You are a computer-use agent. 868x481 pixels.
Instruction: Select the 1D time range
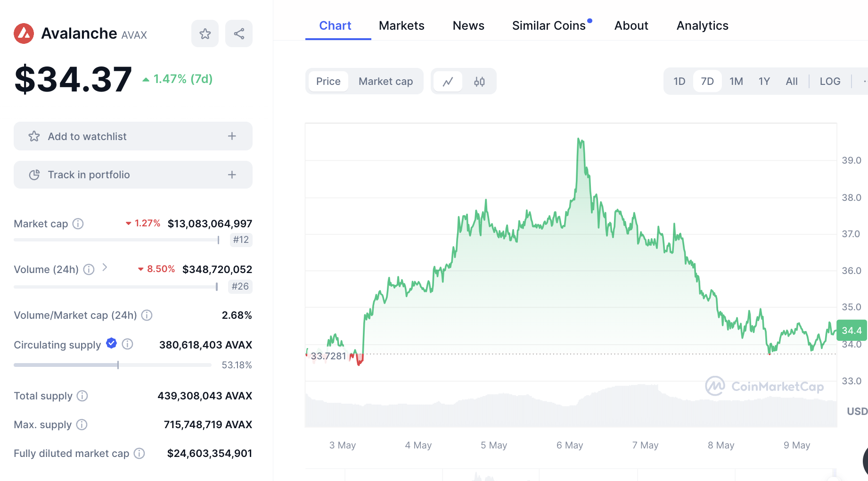[x=679, y=82]
